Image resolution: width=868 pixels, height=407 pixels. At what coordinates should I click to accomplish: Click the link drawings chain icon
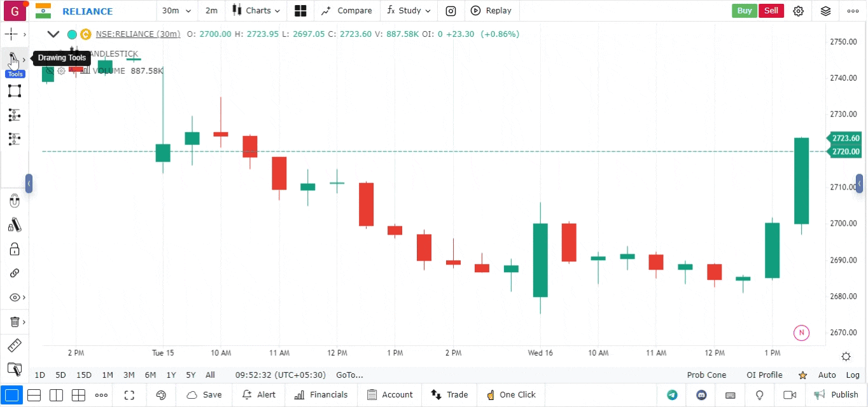coord(15,273)
